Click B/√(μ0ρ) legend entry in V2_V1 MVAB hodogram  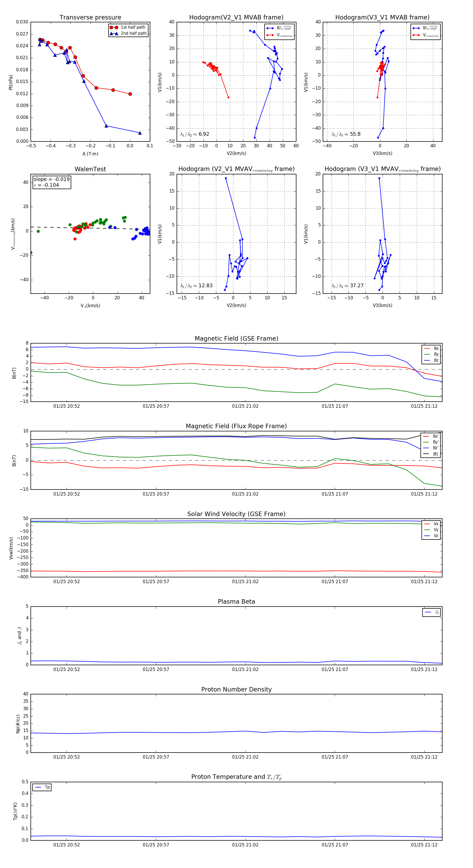(x=279, y=28)
